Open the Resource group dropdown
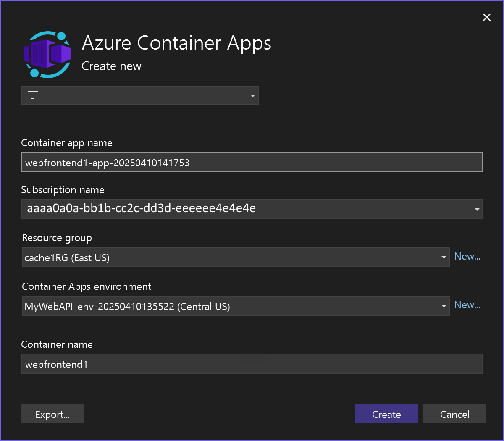Screen dimensions: 504x441 click(x=444, y=257)
